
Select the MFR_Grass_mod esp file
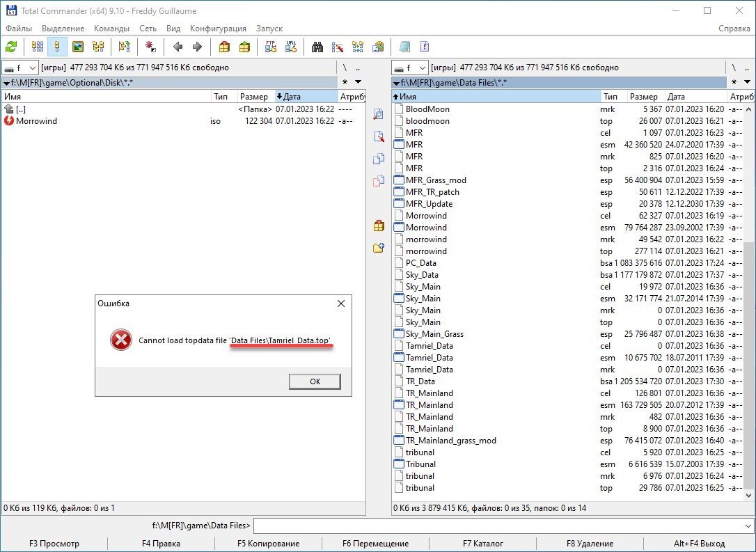[x=568, y=180]
